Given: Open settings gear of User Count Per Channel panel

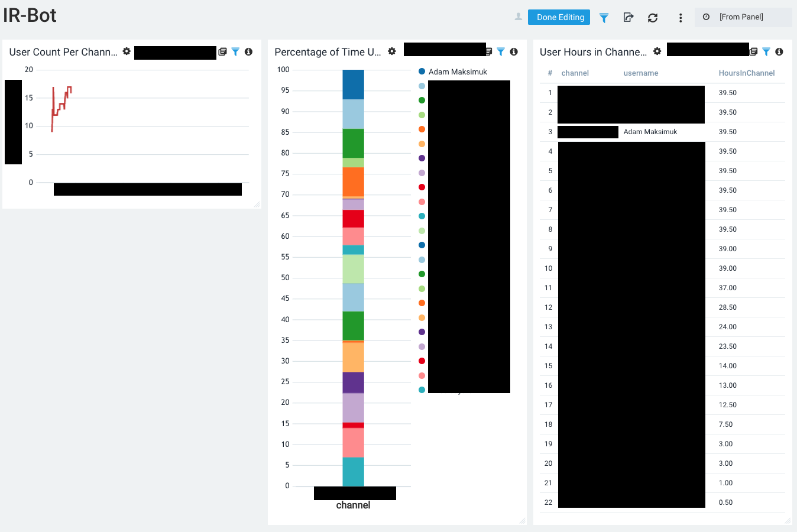Looking at the screenshot, I should click(127, 51).
